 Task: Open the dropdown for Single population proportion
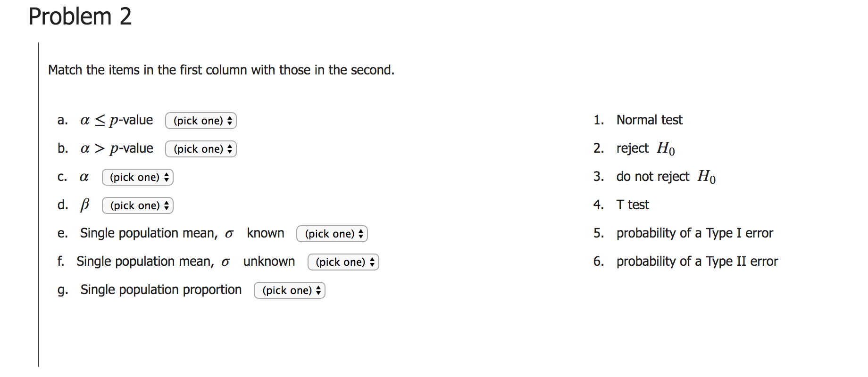click(x=289, y=290)
